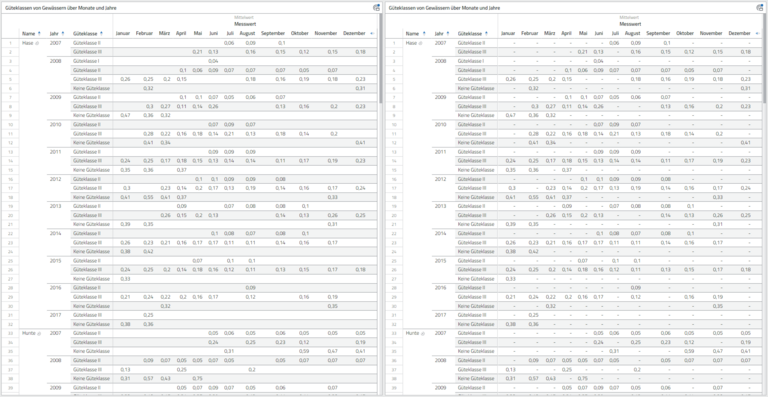Sort by Name arrow in left table
768x397 pixels.
pyautogui.click(x=39, y=34)
